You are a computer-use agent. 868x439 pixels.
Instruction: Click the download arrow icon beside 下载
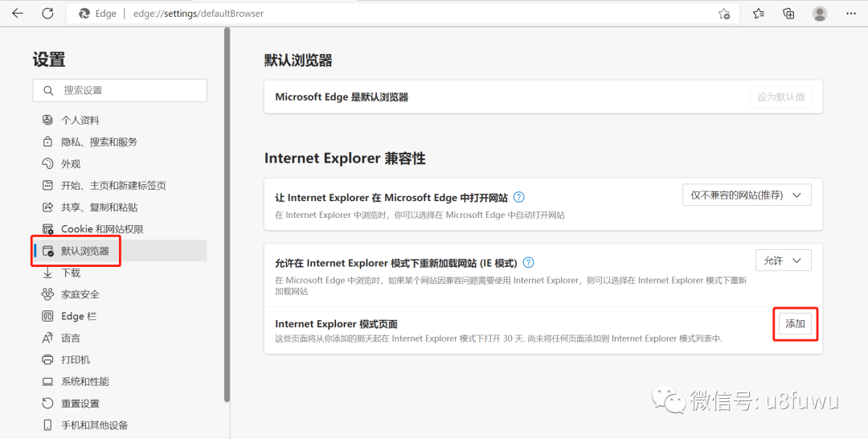click(47, 273)
